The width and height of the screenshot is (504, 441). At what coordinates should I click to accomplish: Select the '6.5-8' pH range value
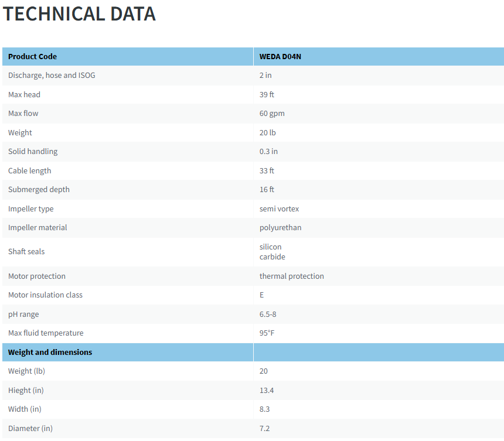pos(268,314)
